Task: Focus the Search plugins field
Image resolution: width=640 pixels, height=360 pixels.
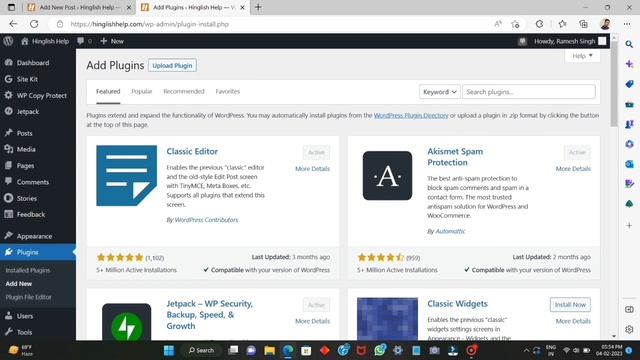Action: coord(529,92)
